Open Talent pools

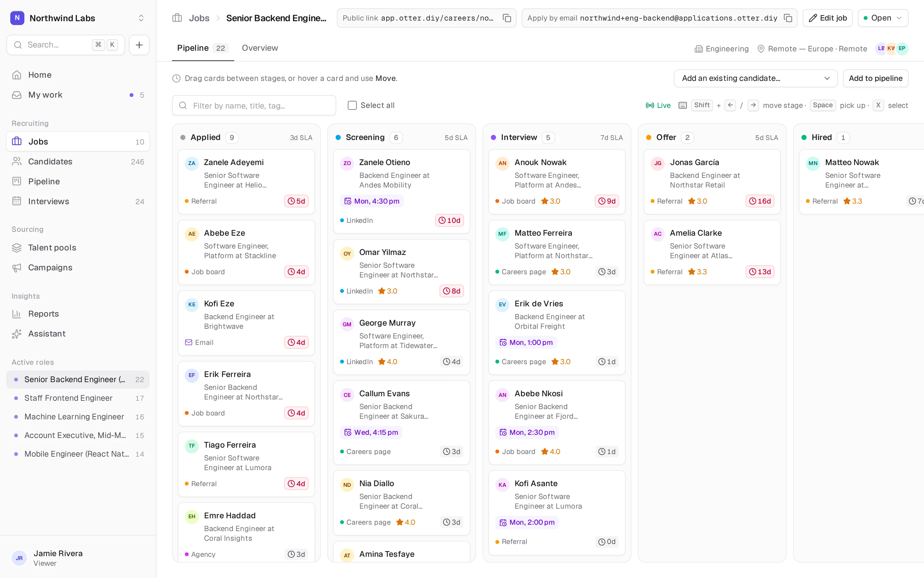pyautogui.click(x=78, y=248)
